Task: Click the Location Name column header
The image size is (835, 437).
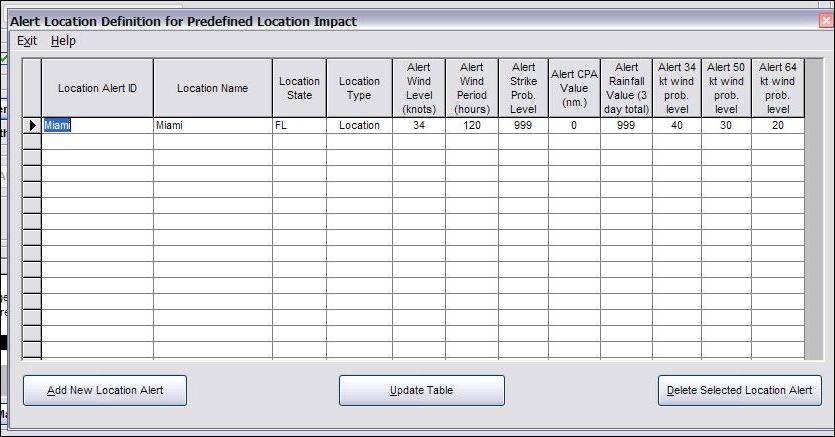Action: (x=212, y=88)
